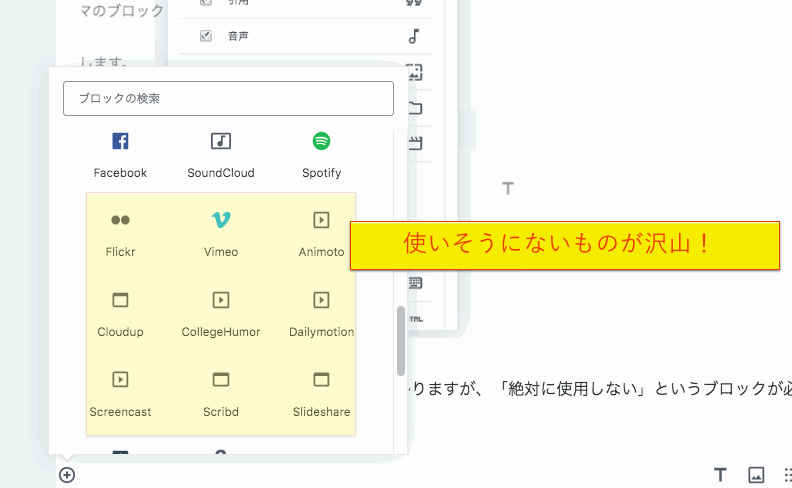Click the video clapboard icon in list
The width and height of the screenshot is (792, 488).
click(x=415, y=143)
